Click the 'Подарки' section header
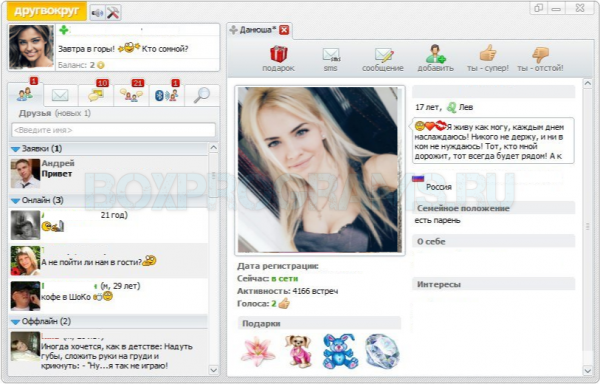600x384 pixels. [x=319, y=324]
